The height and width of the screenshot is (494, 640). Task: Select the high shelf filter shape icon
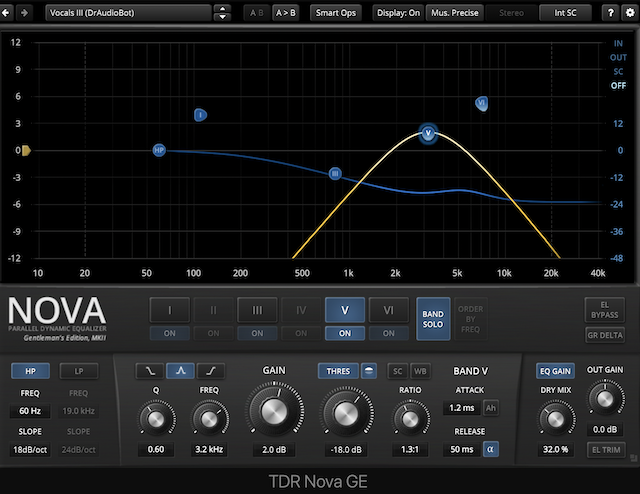pos(210,371)
